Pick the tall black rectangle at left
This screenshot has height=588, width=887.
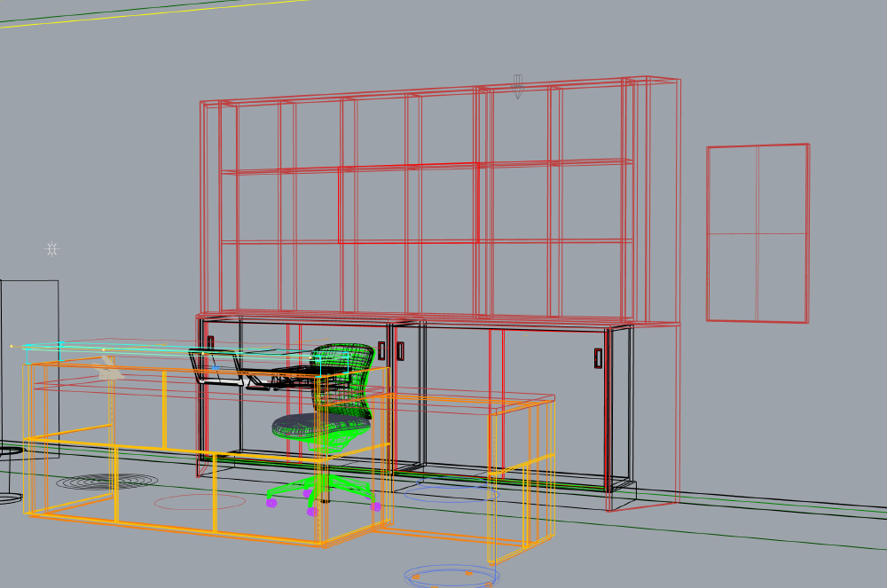pos(30,355)
